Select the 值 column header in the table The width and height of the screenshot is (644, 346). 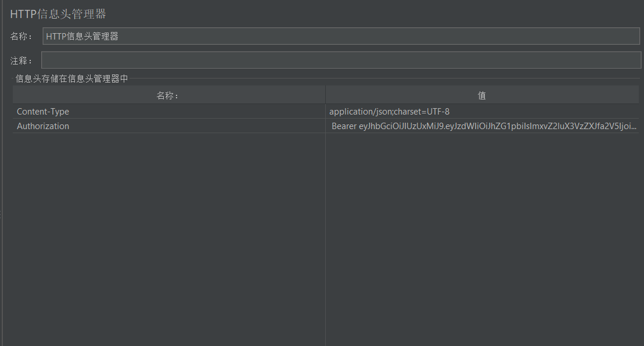(482, 95)
